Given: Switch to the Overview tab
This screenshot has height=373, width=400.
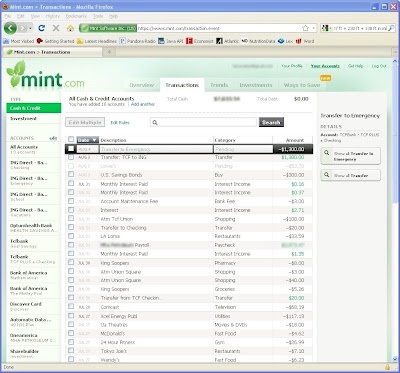Looking at the screenshot, I should click(x=142, y=85).
